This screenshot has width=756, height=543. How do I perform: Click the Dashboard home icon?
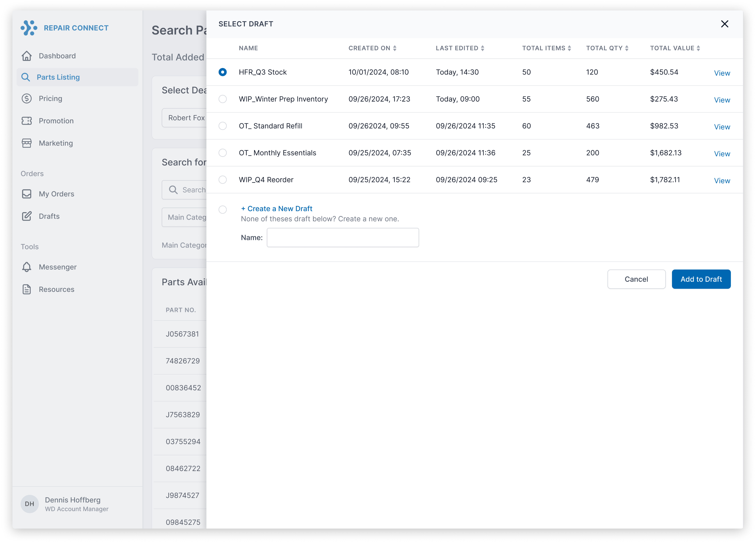(x=27, y=56)
